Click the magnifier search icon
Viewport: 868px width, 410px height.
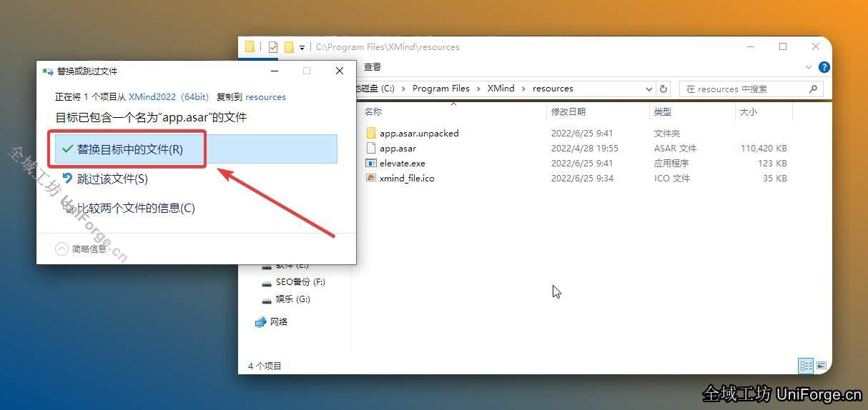click(x=813, y=89)
